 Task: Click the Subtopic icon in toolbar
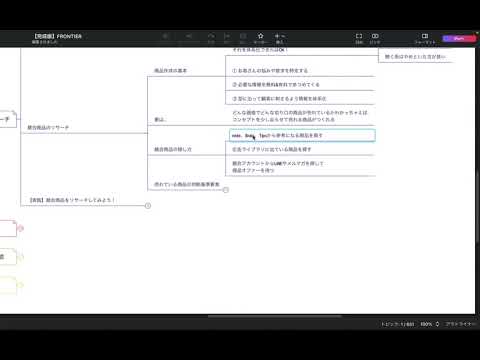[189, 36]
